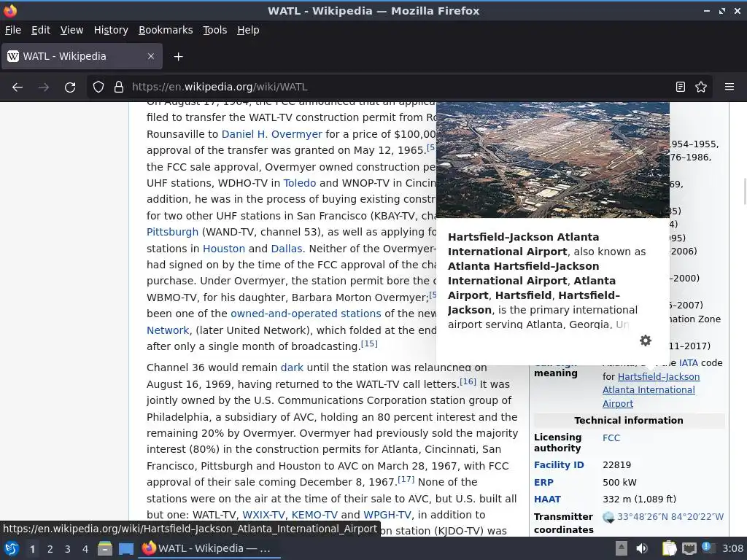Screen dimensions: 747x560
Task: Open the ERP link
Action: tap(543, 483)
